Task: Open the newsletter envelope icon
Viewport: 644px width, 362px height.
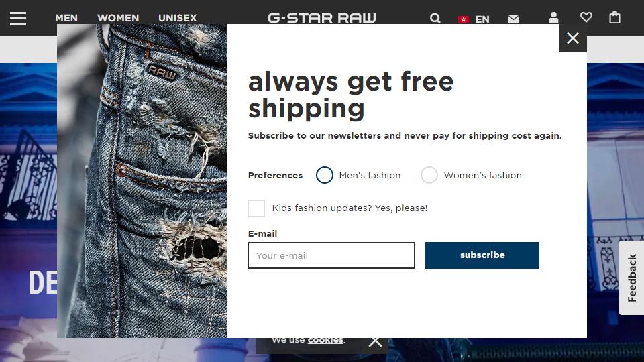Action: tap(513, 19)
